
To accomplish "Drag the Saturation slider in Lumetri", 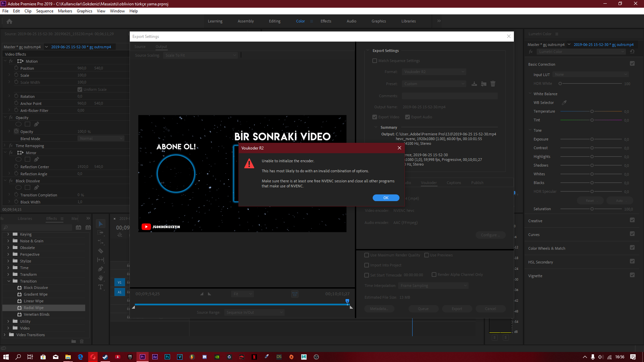I will pos(592,208).
